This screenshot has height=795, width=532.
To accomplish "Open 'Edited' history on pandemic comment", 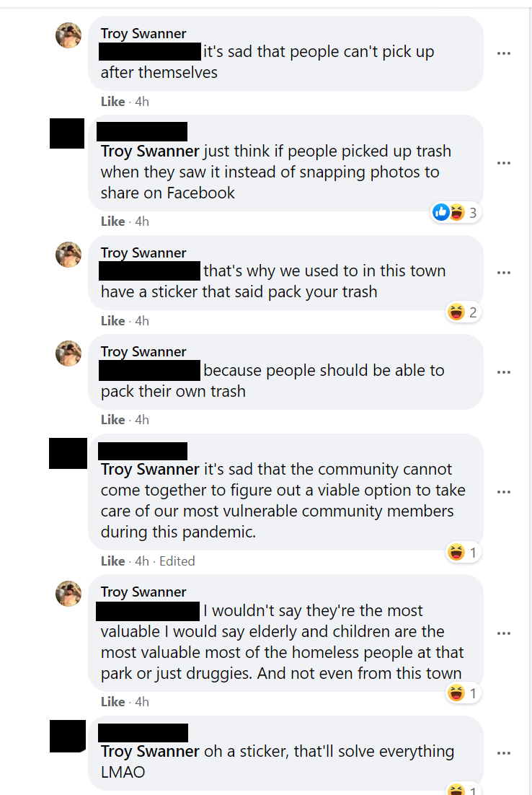I will 177,561.
